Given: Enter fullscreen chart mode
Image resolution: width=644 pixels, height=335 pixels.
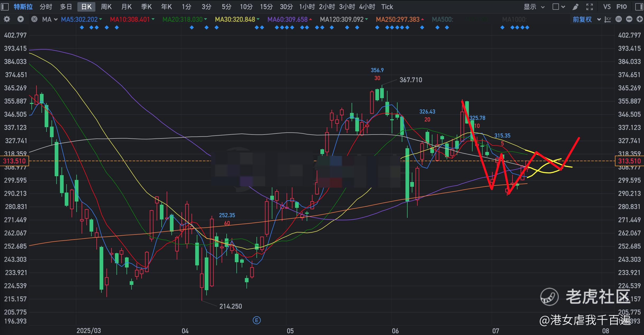Looking at the screenshot, I should [590, 7].
